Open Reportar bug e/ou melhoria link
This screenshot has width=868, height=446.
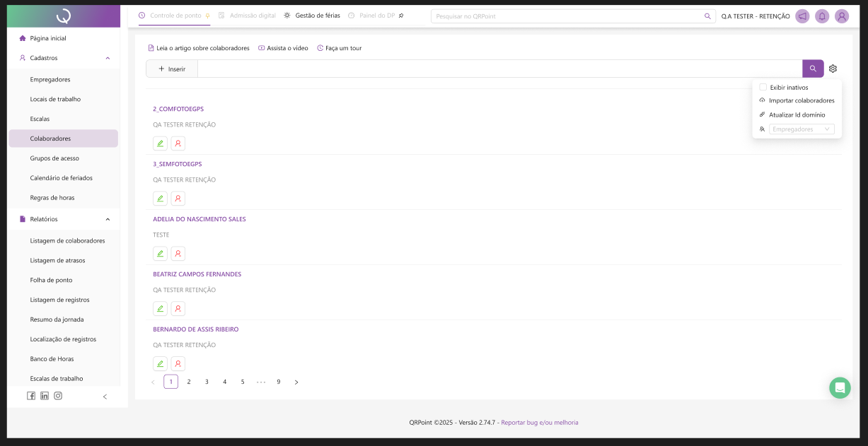[540, 423]
